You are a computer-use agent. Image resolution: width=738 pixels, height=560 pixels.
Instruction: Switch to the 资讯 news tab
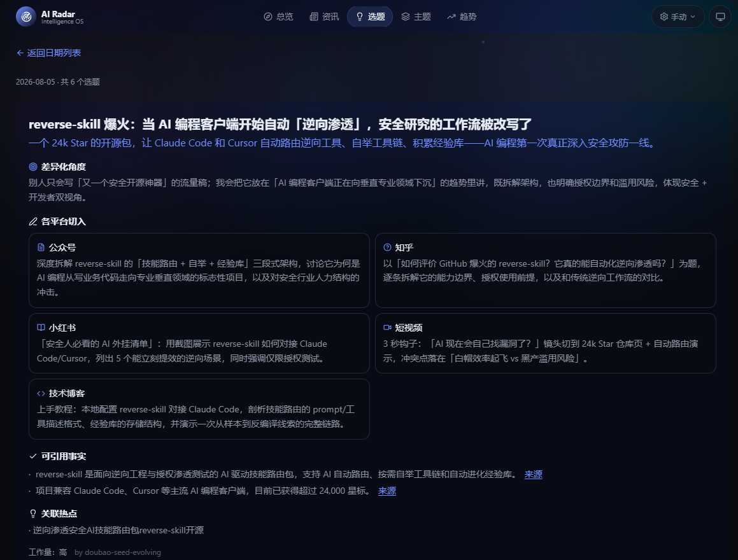coord(324,17)
